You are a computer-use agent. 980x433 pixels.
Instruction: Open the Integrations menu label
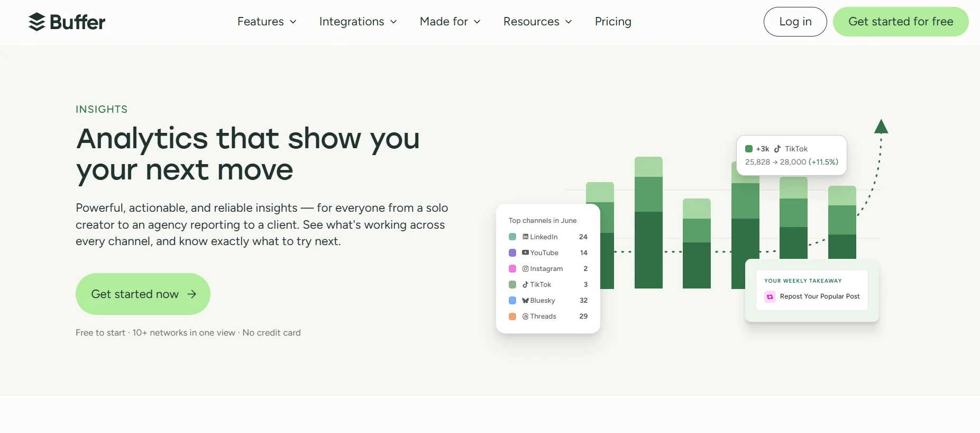tap(352, 22)
